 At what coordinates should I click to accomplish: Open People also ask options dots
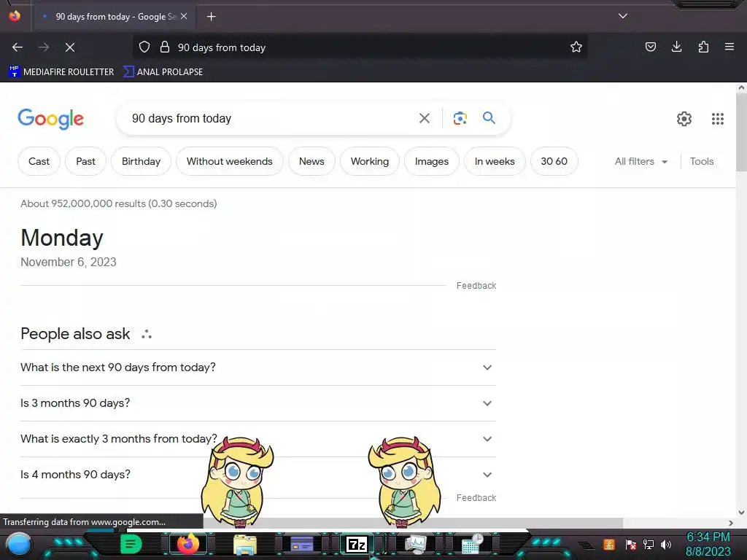pos(146,334)
